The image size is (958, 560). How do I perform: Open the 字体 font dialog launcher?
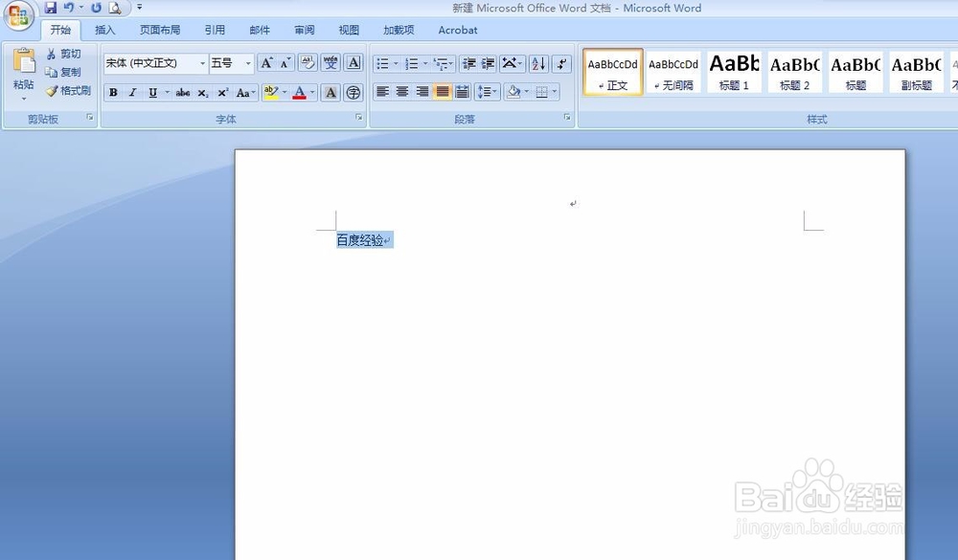(358, 117)
